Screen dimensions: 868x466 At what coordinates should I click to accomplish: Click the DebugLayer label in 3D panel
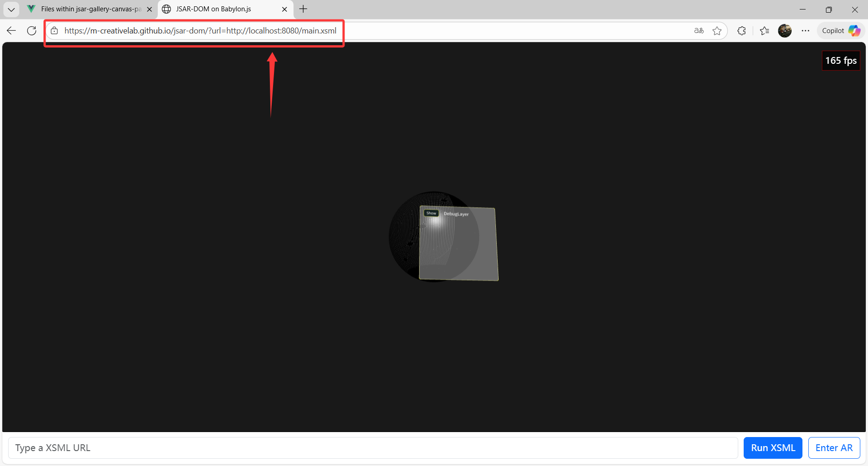pyautogui.click(x=456, y=214)
